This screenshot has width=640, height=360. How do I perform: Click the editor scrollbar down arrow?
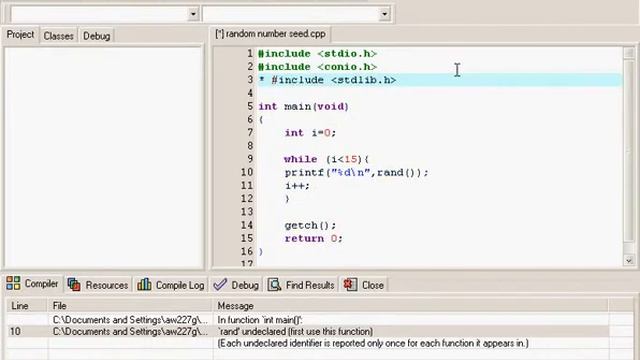click(x=629, y=260)
